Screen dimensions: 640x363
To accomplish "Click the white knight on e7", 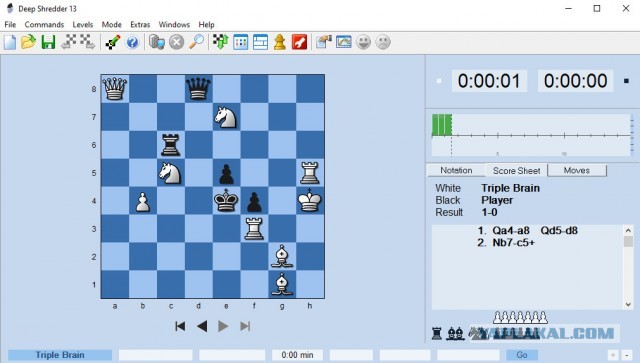I will click(226, 117).
